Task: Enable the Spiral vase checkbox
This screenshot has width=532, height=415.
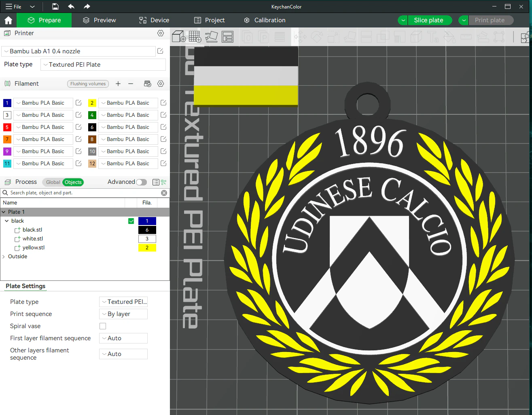Action: 103,326
